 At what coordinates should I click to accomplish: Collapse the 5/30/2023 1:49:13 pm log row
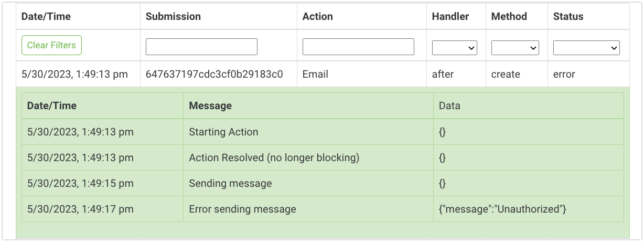323,74
